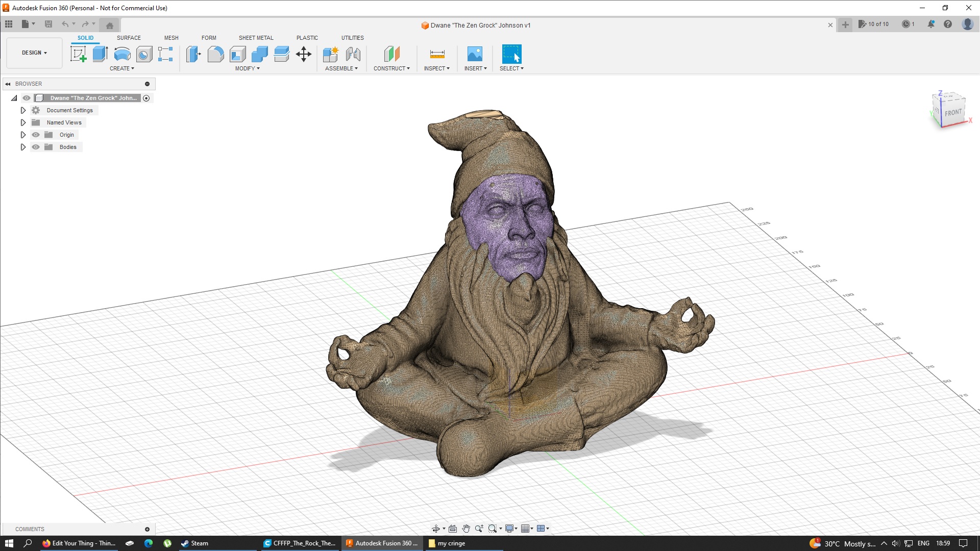The image size is (980, 551).
Task: Select the Move/Copy tool
Action: [x=304, y=54]
